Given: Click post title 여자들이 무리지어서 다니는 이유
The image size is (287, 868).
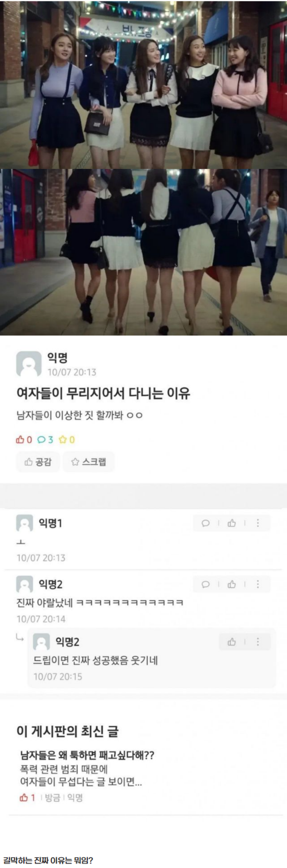Looking at the screenshot, I should (103, 393).
